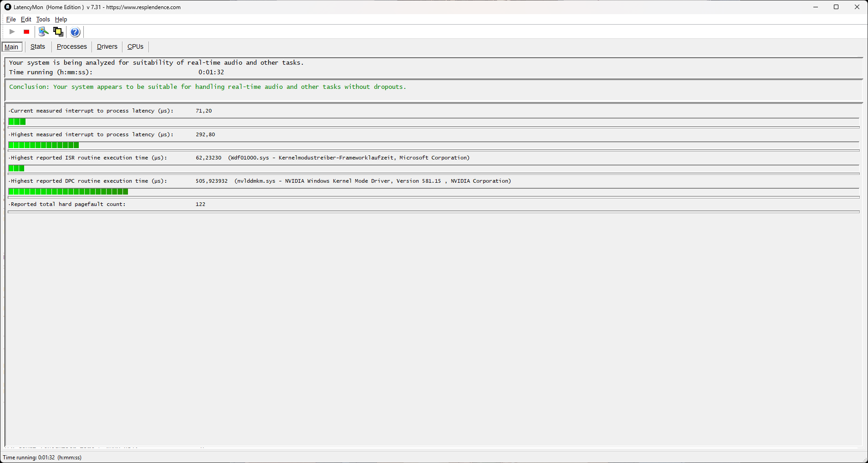Open help via the blue question mark icon
868x463 pixels.
75,32
